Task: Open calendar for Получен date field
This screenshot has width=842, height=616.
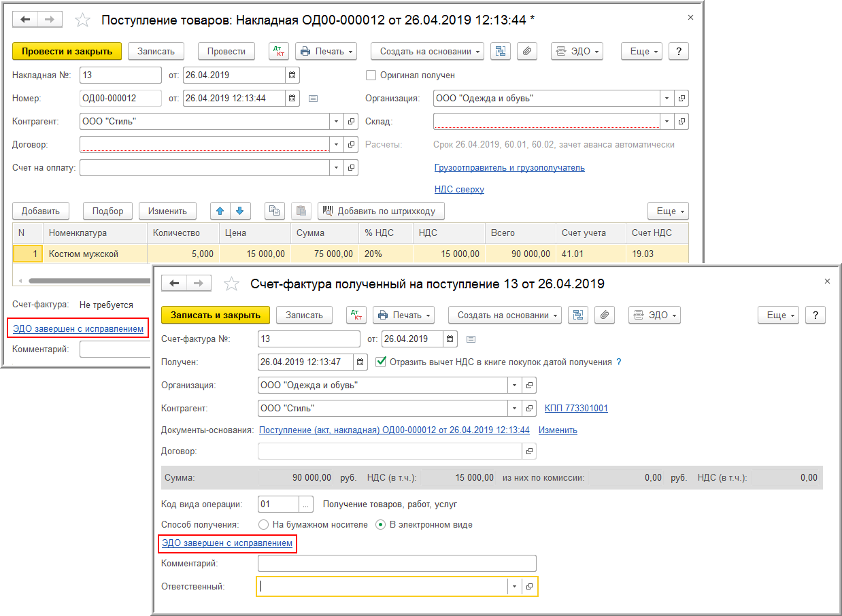Action: (x=360, y=362)
